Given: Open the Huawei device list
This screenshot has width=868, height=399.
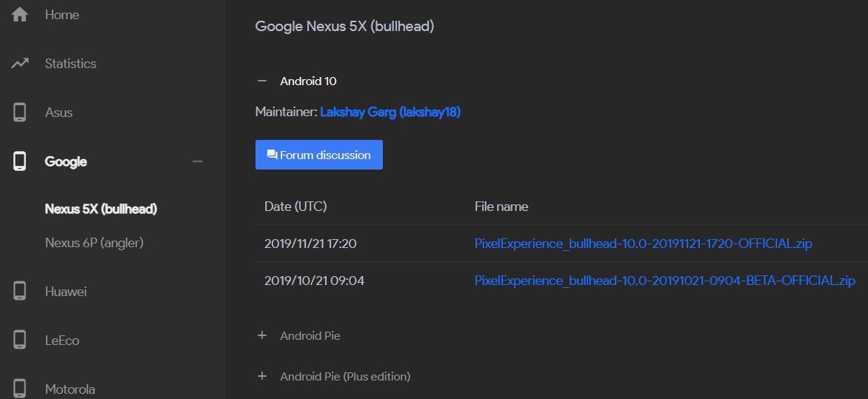Looking at the screenshot, I should [66, 292].
